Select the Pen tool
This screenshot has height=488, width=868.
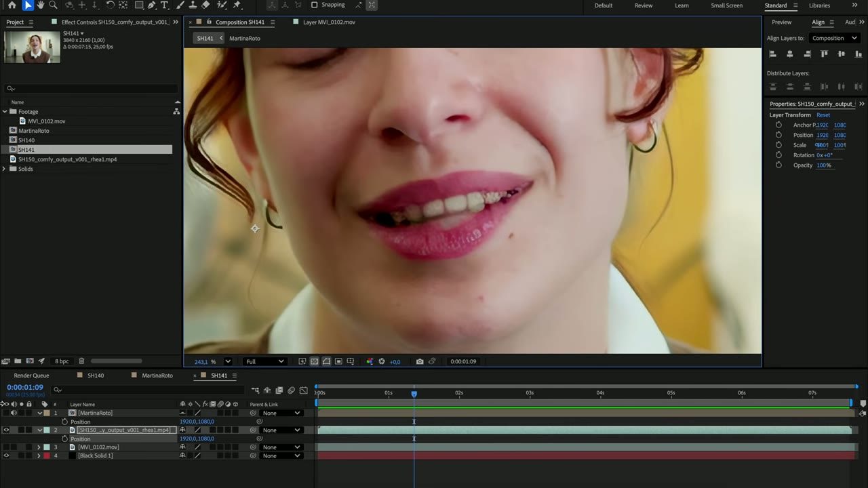pyautogui.click(x=152, y=5)
